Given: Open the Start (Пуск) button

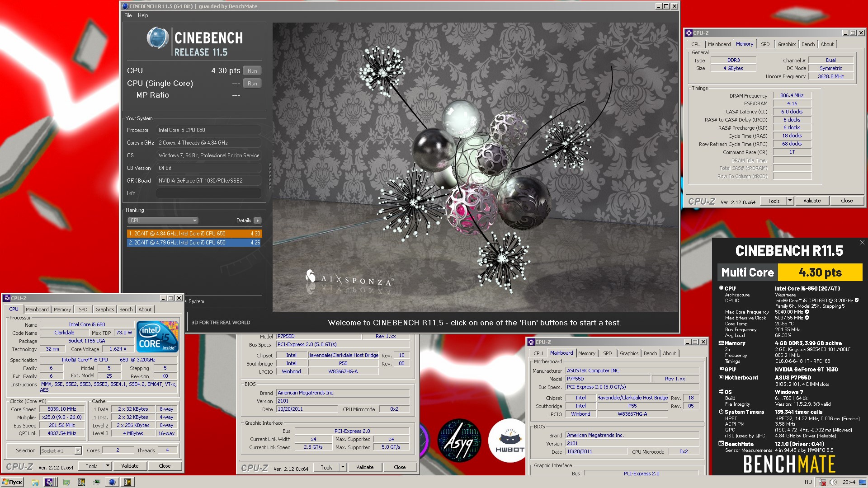Looking at the screenshot, I should coord(12,482).
